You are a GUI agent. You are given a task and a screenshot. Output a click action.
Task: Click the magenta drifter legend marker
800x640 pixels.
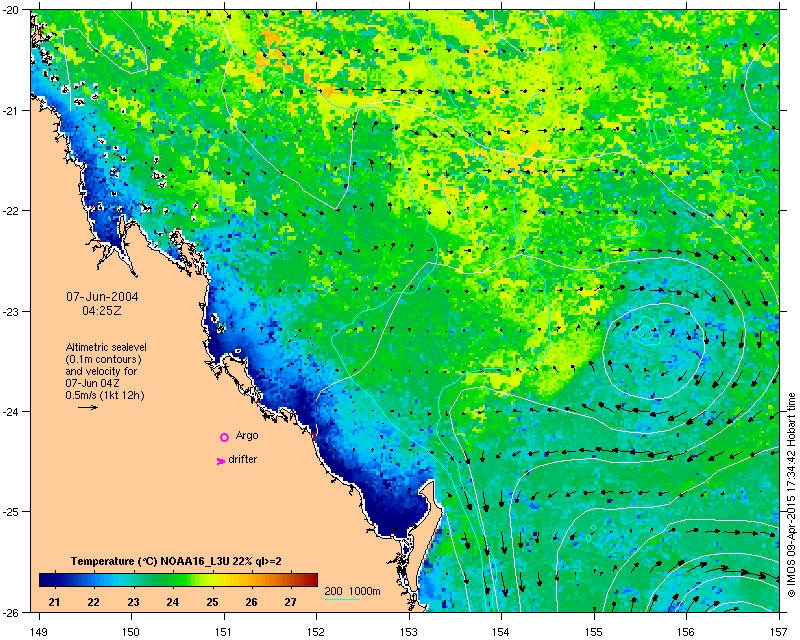pos(220,461)
